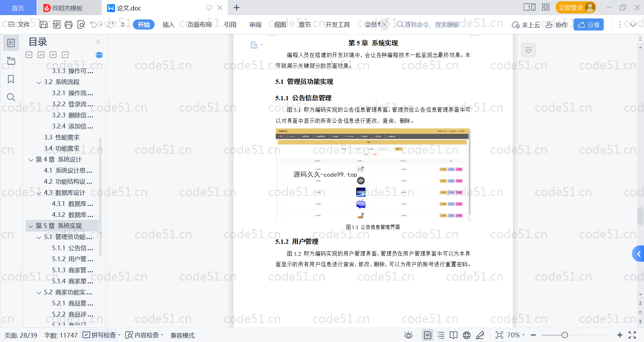Click the collapse button right of document

tap(529, 50)
